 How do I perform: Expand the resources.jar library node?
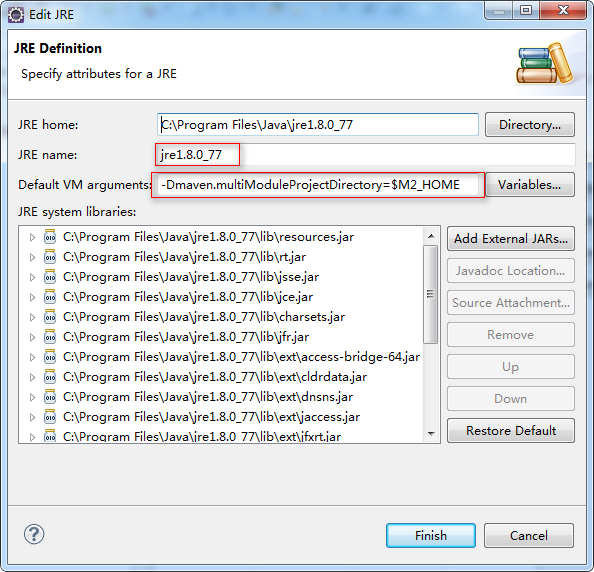click(x=33, y=237)
